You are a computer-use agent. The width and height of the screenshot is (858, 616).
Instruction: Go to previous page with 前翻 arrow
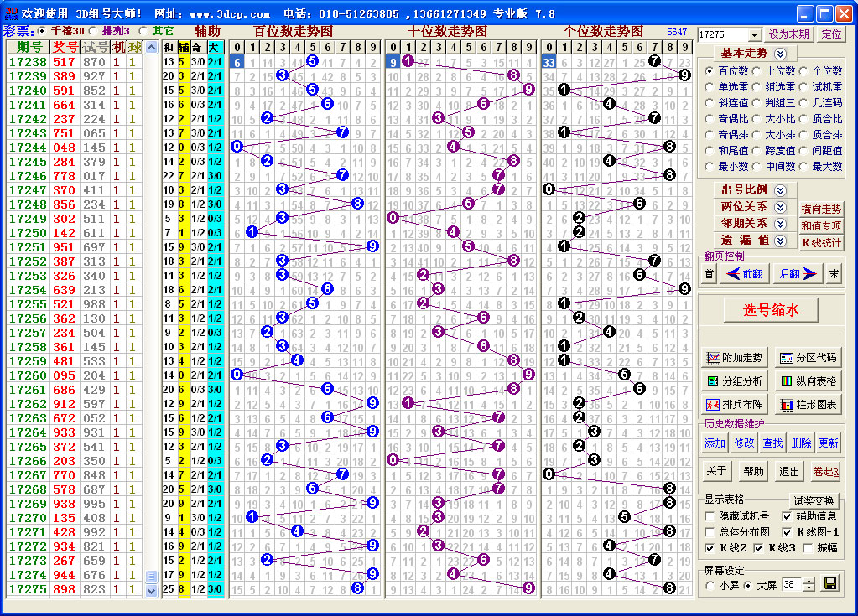(744, 274)
